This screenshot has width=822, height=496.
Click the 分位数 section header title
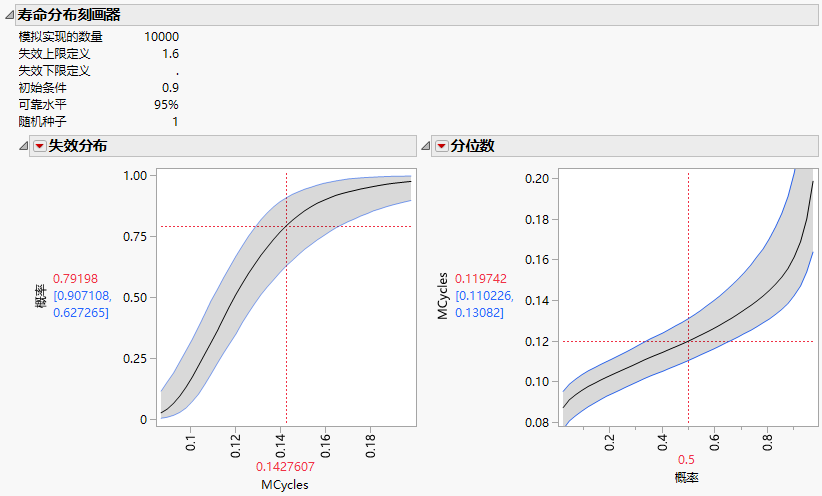pyautogui.click(x=472, y=146)
